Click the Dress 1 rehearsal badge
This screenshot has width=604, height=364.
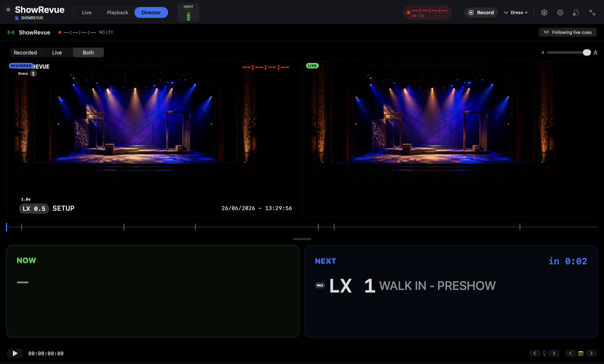(27, 74)
